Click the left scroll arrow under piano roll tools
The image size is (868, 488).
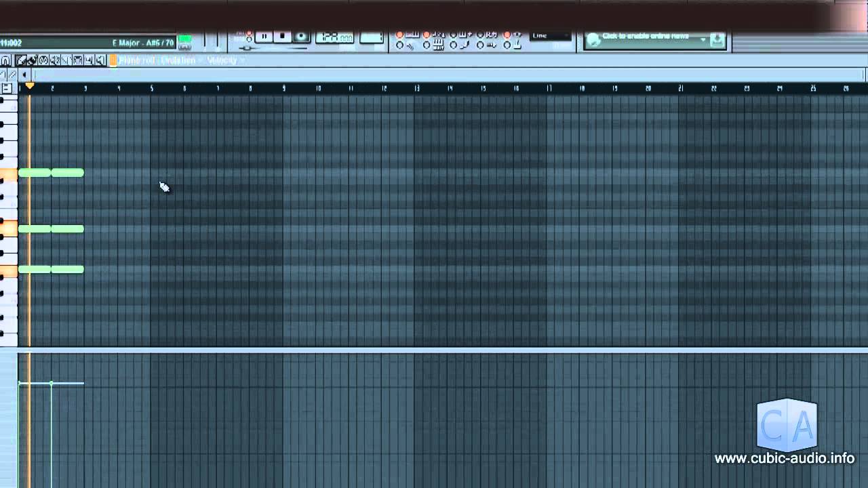(25, 75)
